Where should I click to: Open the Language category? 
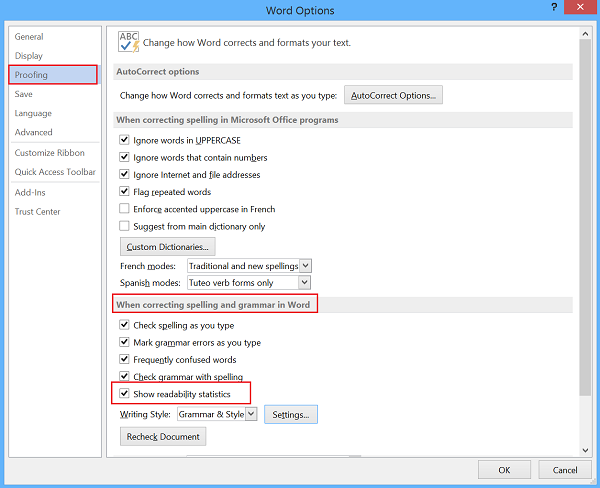click(33, 113)
